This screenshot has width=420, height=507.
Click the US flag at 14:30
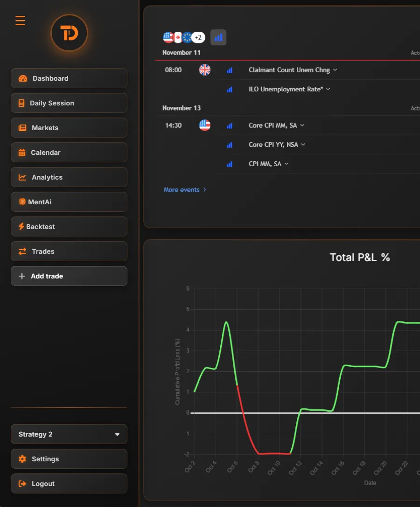pos(204,125)
